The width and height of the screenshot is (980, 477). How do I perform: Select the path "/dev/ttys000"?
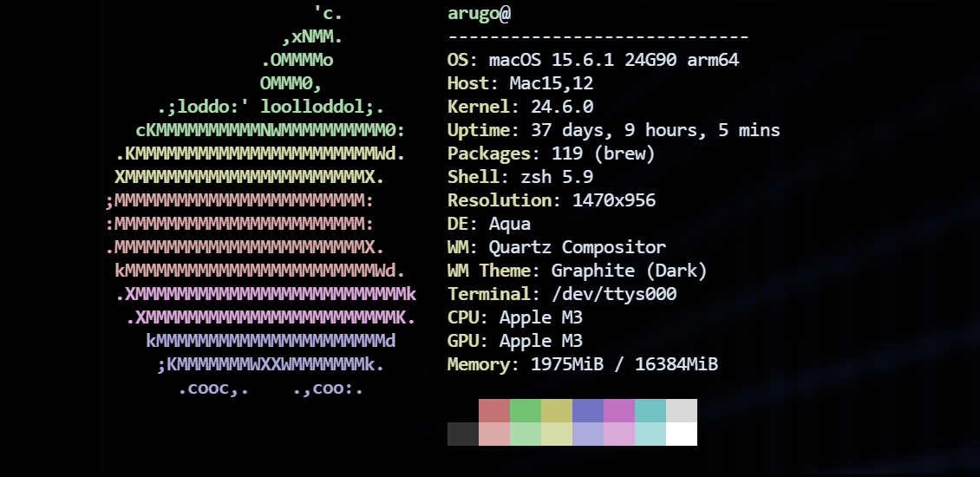[x=614, y=295]
